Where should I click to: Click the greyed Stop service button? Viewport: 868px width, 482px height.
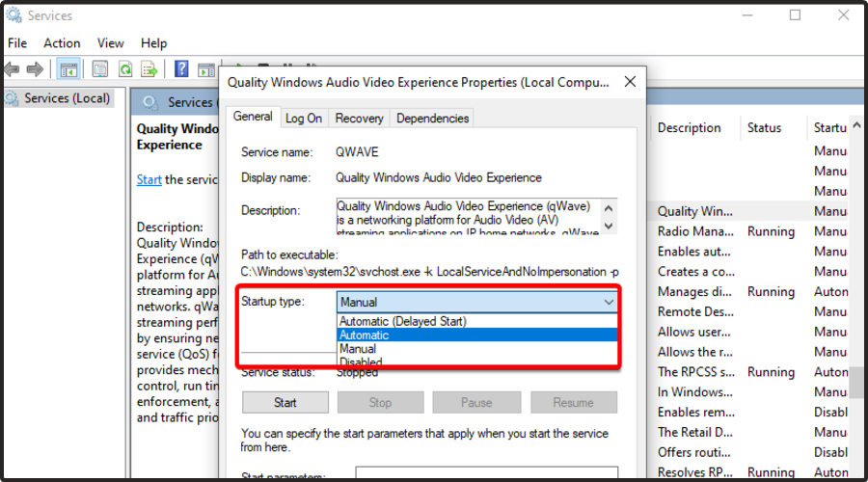(380, 402)
